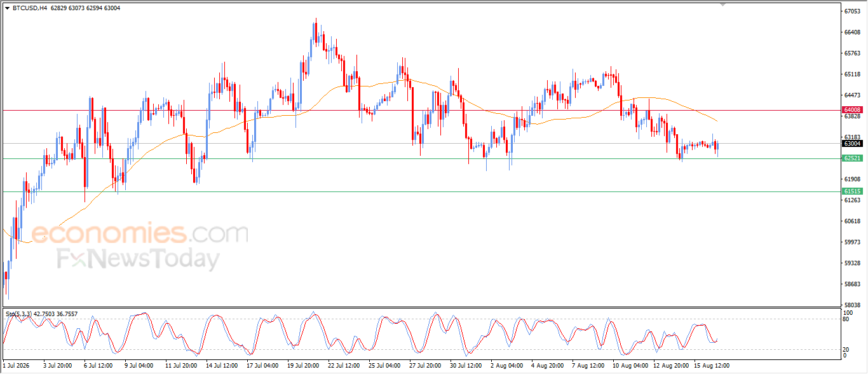
Task: Select the black 63004 current price label
Action: pos(851,144)
